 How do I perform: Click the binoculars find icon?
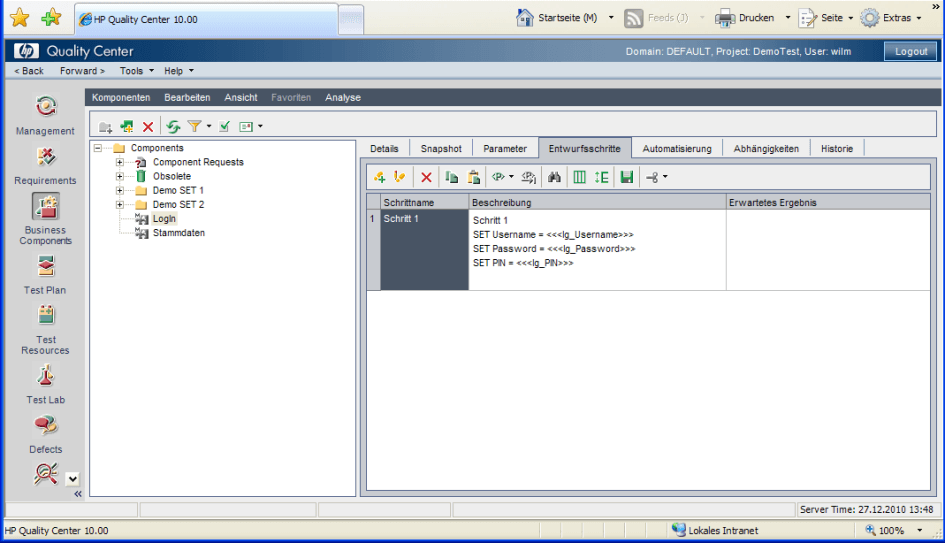click(x=554, y=177)
